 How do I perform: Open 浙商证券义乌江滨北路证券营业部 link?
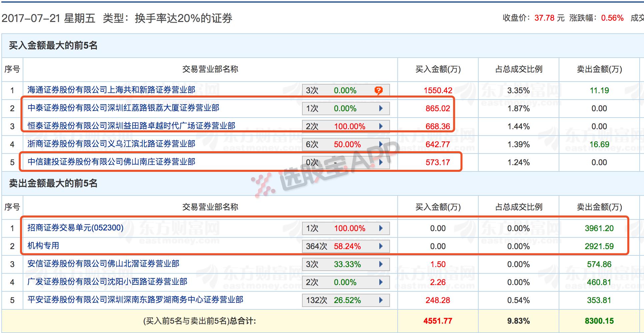tap(111, 144)
